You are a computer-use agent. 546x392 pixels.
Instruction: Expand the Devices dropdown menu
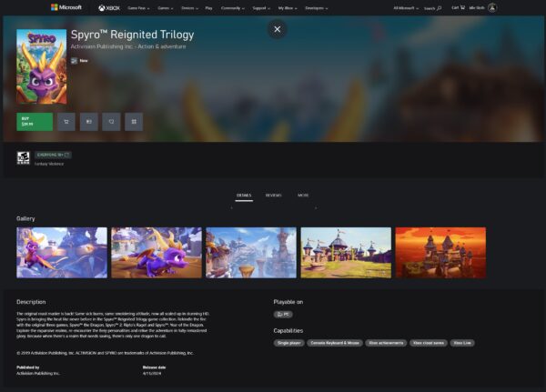[188, 7]
